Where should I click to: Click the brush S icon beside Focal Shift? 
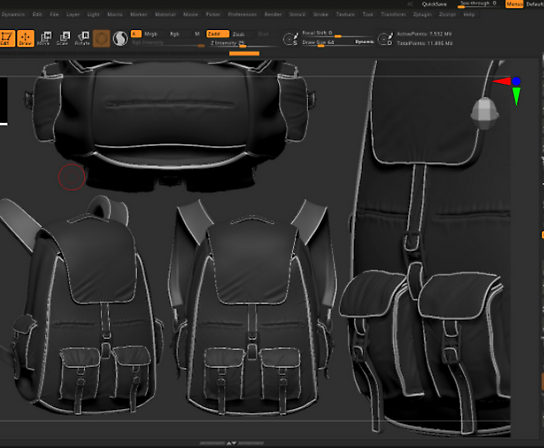(291, 39)
